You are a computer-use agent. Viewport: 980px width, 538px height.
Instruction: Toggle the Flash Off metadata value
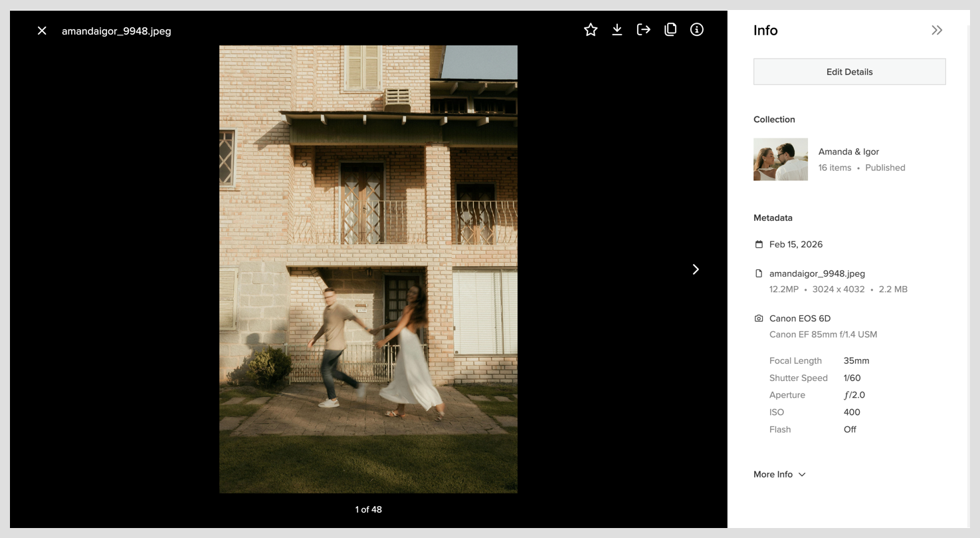[850, 429]
